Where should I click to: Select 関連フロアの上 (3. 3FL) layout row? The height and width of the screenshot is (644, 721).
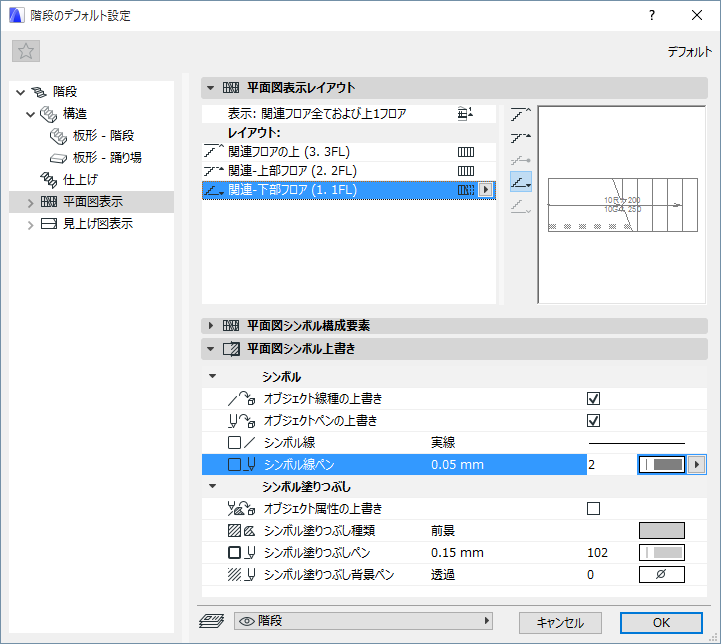click(349, 152)
